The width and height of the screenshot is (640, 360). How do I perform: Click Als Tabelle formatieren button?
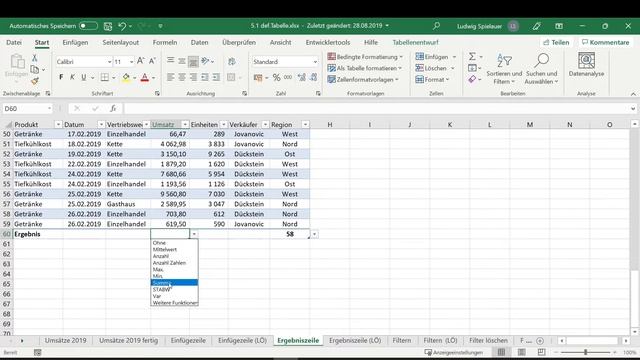point(364,68)
